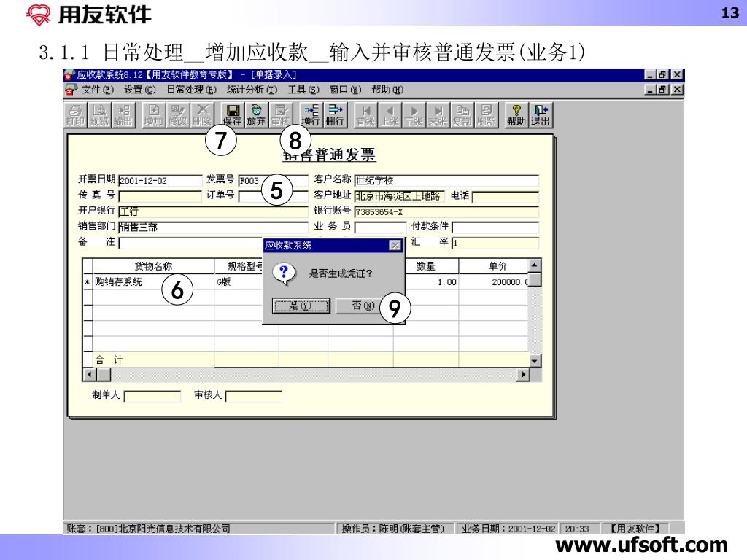Click the 输出 (Output) toolbar icon
This screenshot has height=560, width=747.
click(123, 115)
